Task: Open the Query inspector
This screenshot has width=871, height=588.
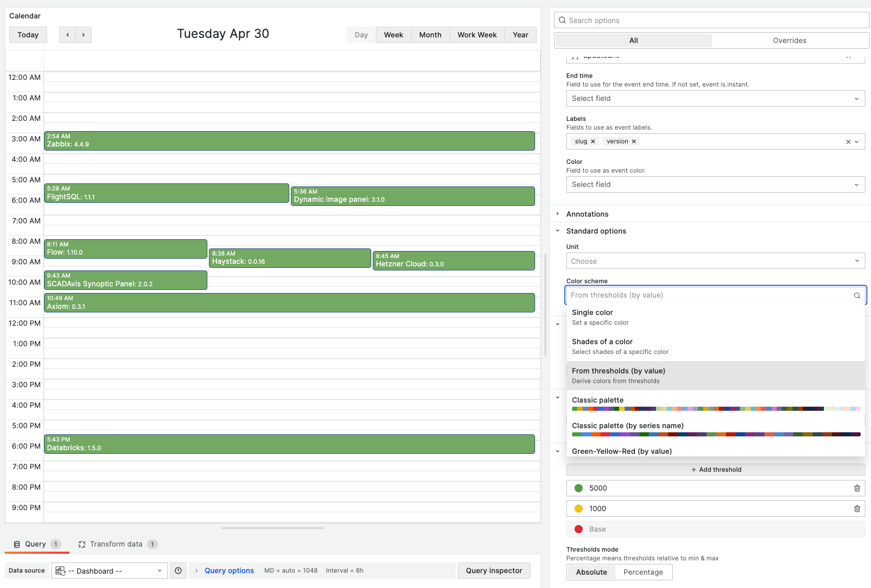Action: 494,570
